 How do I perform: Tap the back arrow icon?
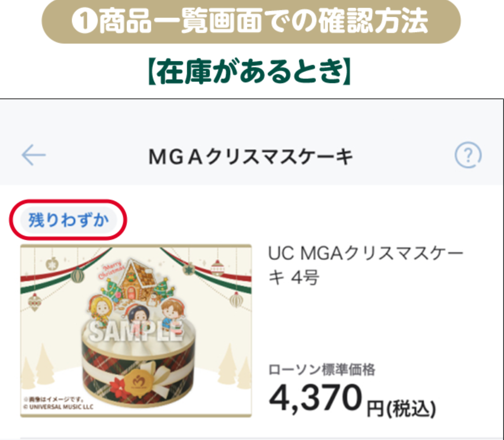(x=34, y=155)
